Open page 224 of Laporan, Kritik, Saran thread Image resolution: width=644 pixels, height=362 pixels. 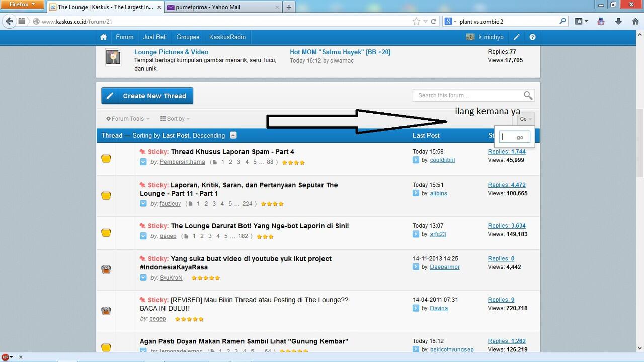pyautogui.click(x=247, y=204)
